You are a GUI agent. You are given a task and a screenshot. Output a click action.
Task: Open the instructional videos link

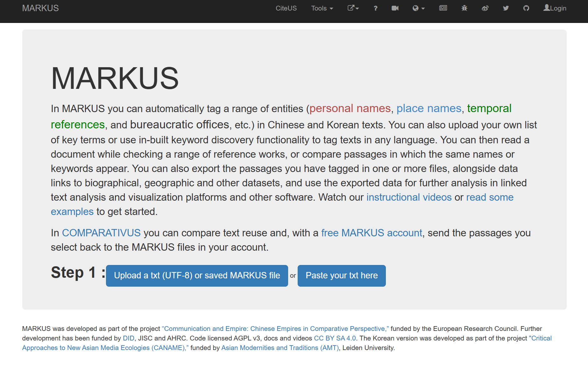tap(409, 197)
